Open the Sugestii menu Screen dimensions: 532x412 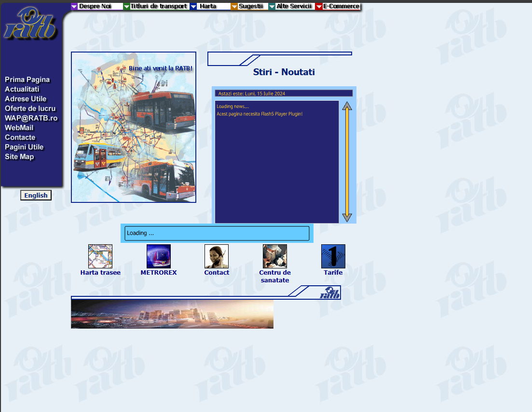[251, 6]
